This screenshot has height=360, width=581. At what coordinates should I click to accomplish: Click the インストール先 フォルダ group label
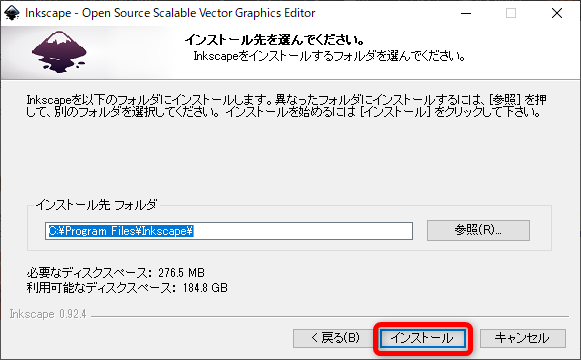tap(96, 205)
